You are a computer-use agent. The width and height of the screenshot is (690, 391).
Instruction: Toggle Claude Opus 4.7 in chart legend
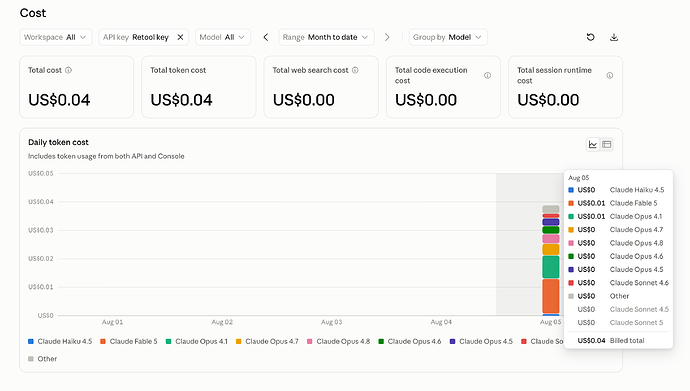267,341
